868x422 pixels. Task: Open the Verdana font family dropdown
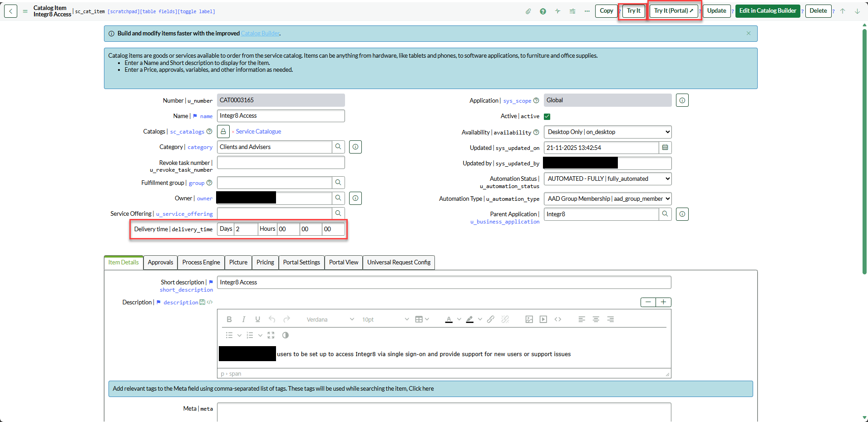coord(330,319)
